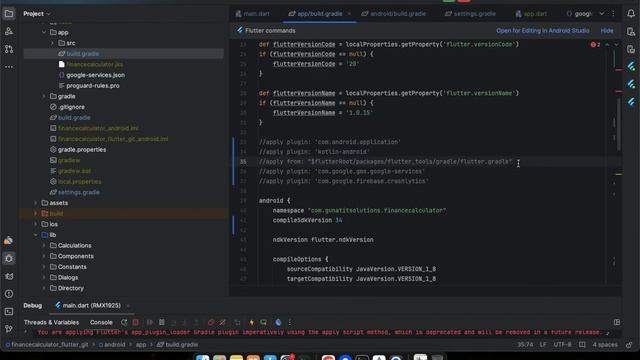
Task: Click Open for Editing in Android Studio
Action: click(542, 31)
